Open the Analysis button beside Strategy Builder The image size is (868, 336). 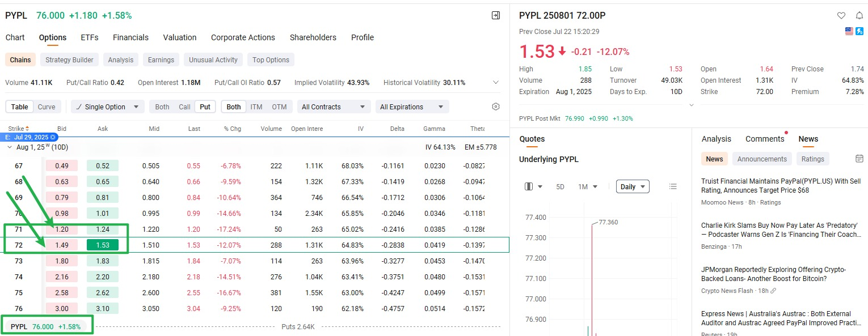tap(121, 59)
